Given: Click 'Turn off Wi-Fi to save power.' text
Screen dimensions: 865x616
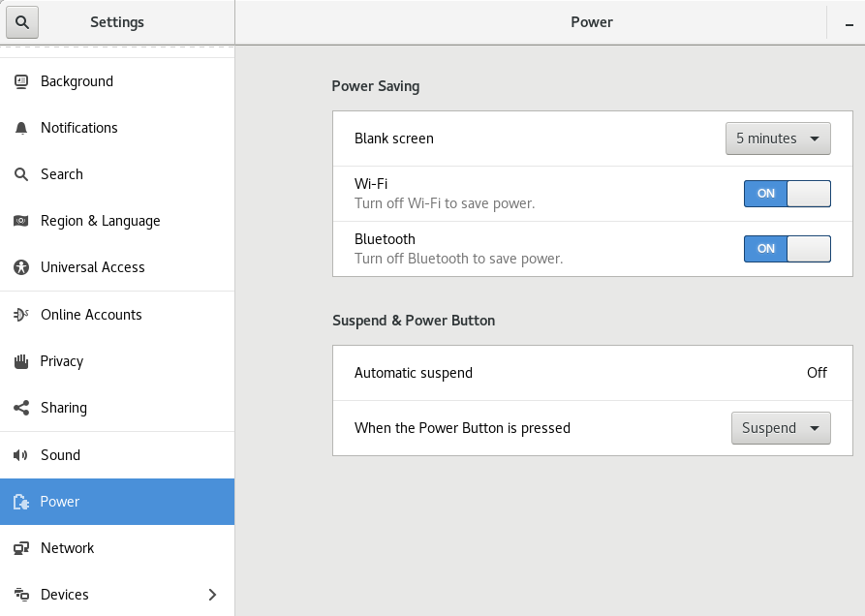Looking at the screenshot, I should (x=445, y=203).
